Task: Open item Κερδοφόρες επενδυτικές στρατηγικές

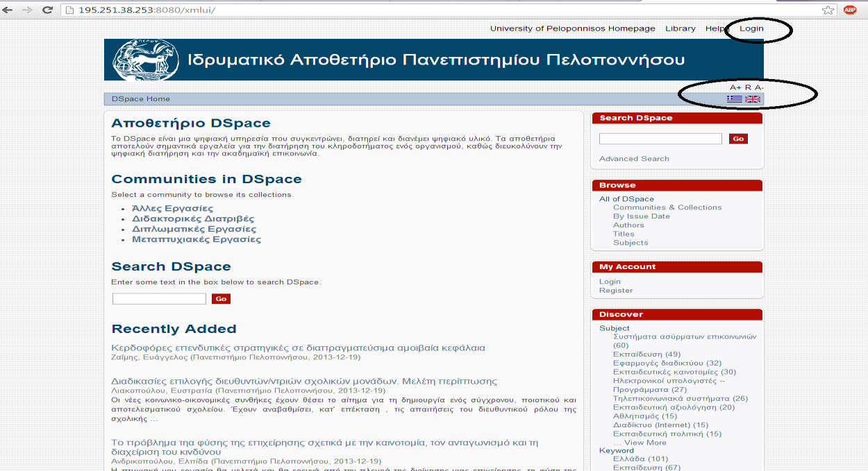Action: click(x=298, y=348)
